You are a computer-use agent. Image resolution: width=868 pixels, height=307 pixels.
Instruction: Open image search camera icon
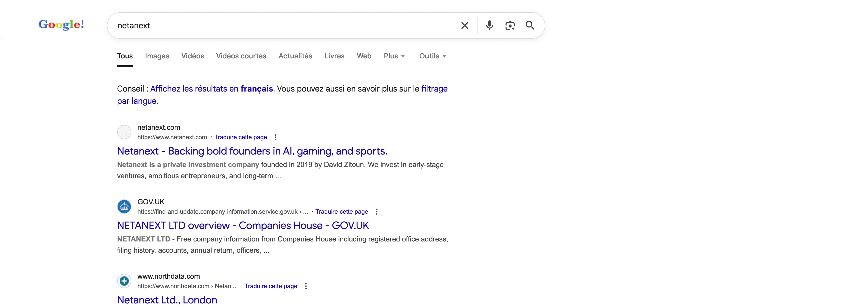coord(510,26)
